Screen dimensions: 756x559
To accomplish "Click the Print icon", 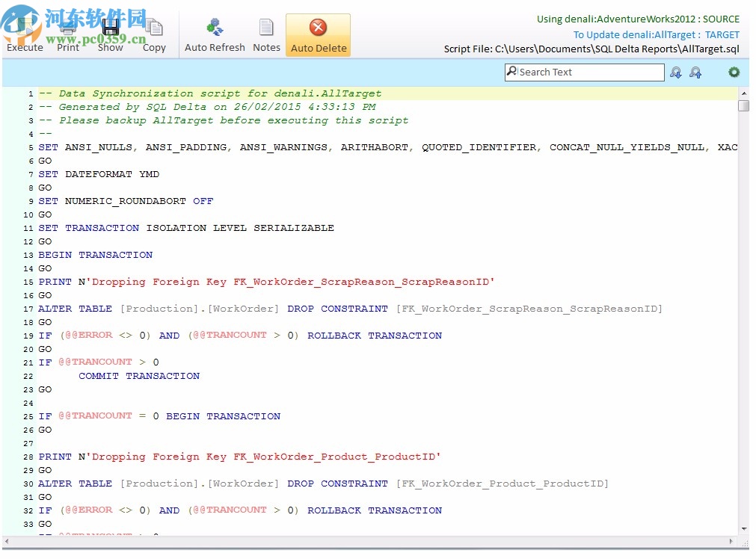I will tap(67, 28).
